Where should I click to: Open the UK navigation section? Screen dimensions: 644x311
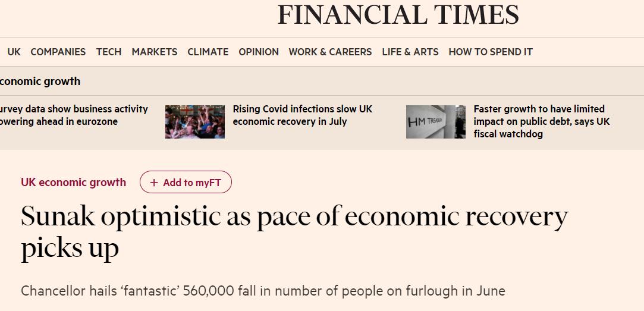14,52
